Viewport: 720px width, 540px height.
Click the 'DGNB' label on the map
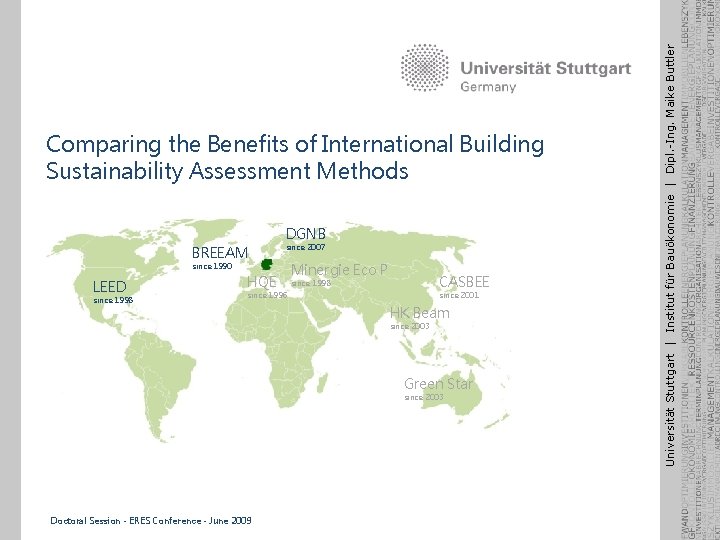coord(305,234)
